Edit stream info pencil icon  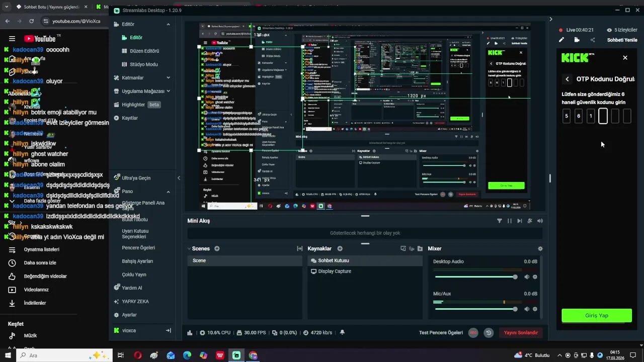(x=561, y=40)
